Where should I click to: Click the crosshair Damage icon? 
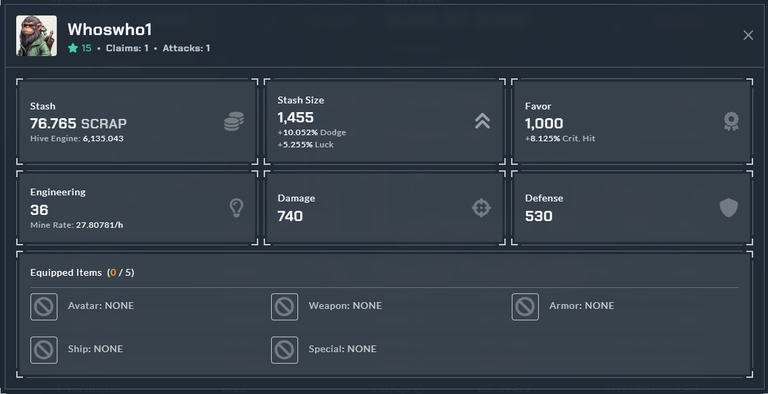pos(481,208)
